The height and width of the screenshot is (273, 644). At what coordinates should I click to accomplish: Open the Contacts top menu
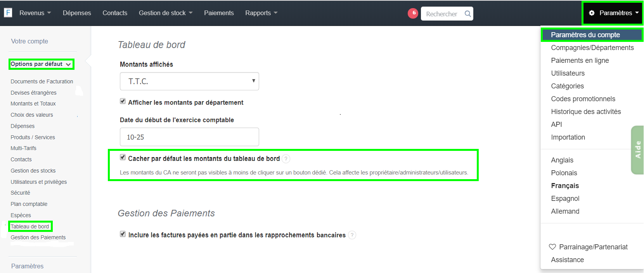tap(115, 13)
